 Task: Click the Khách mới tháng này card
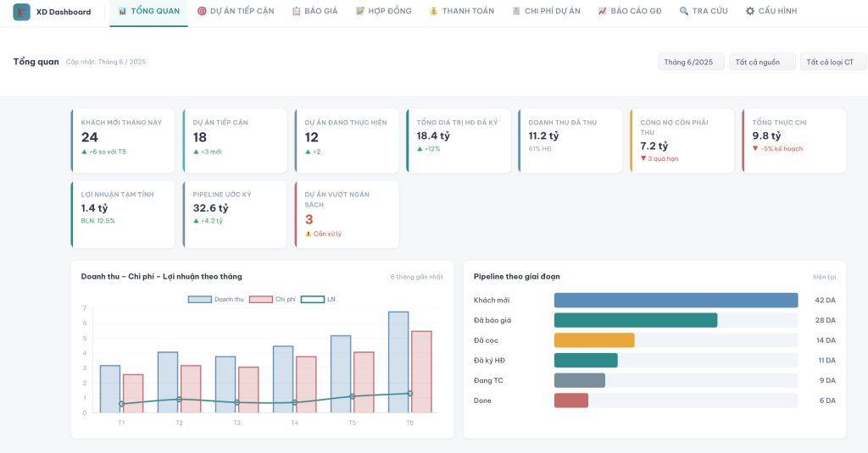pyautogui.click(x=123, y=141)
